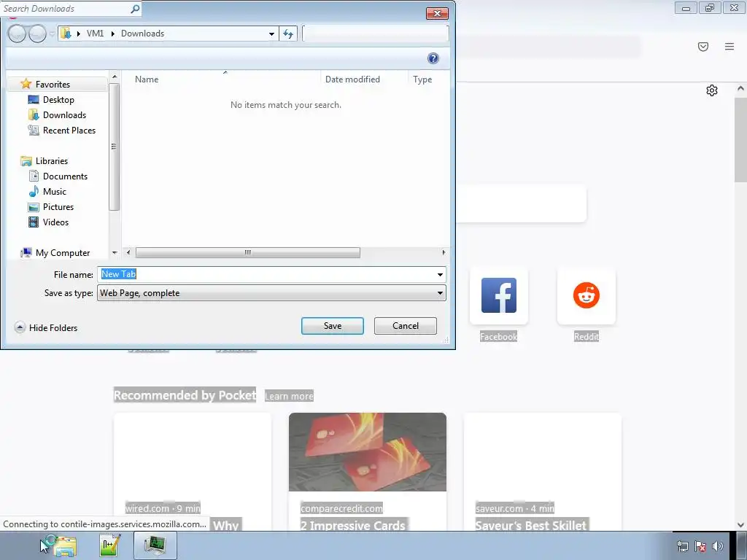Expand the VM1 breadcrumb arrow
This screenshot has width=747, height=560.
tap(113, 34)
